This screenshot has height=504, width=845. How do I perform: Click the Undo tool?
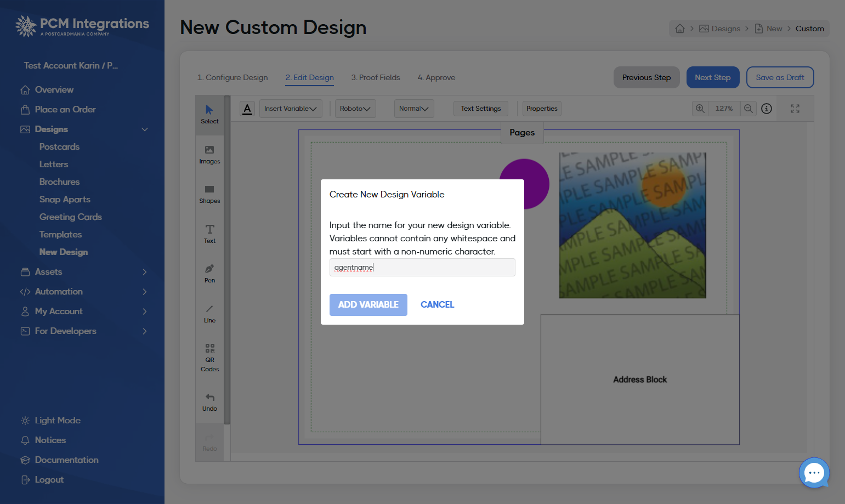[209, 402]
